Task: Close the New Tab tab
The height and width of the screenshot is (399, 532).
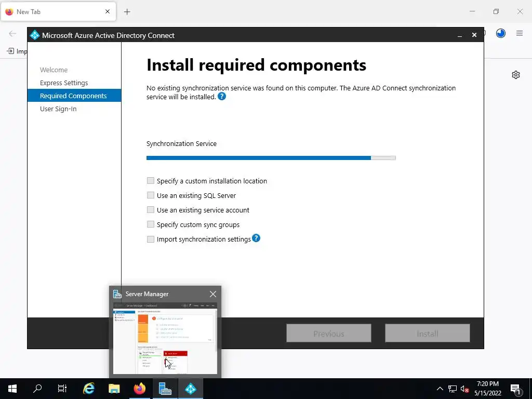Action: coord(108,11)
